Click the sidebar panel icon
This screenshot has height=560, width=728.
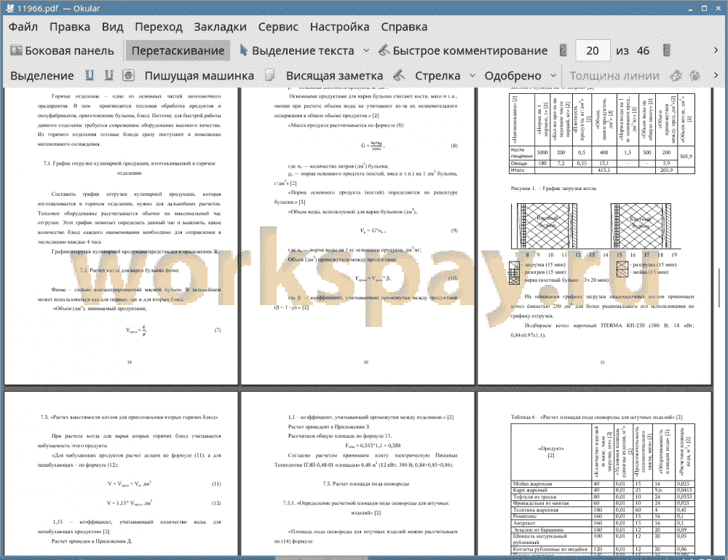(x=16, y=50)
